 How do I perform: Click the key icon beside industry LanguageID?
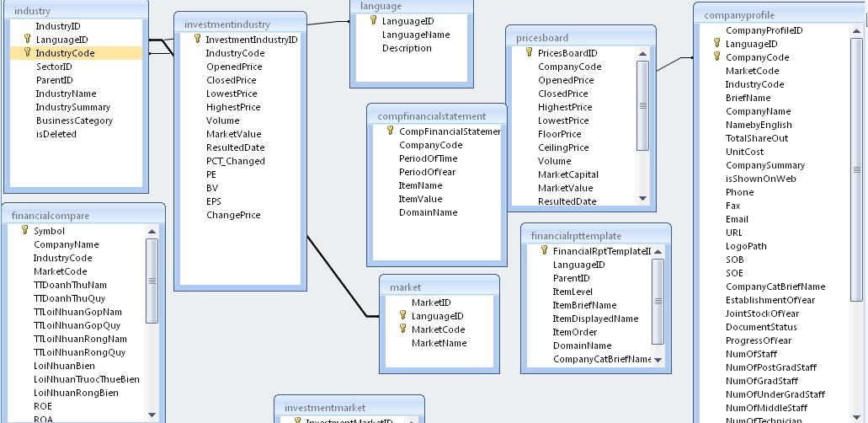click(x=27, y=39)
